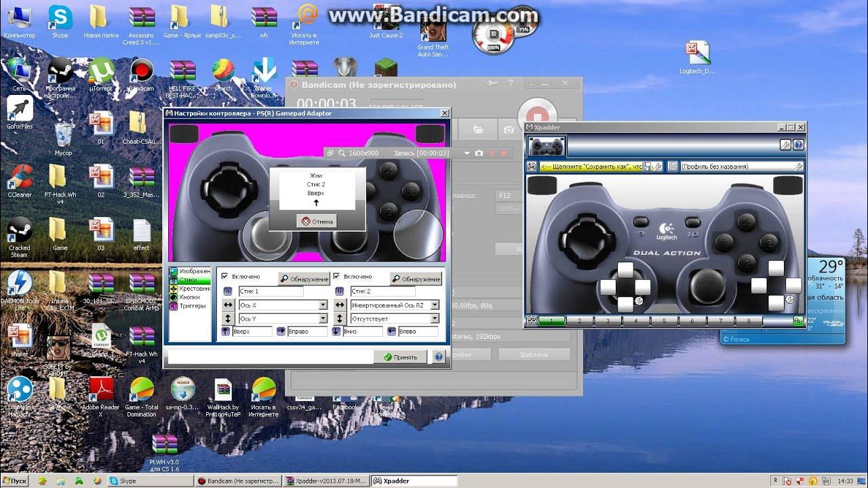Select set 2 in Xpadder
Image resolution: width=868 pixels, height=488 pixels.
580,321
